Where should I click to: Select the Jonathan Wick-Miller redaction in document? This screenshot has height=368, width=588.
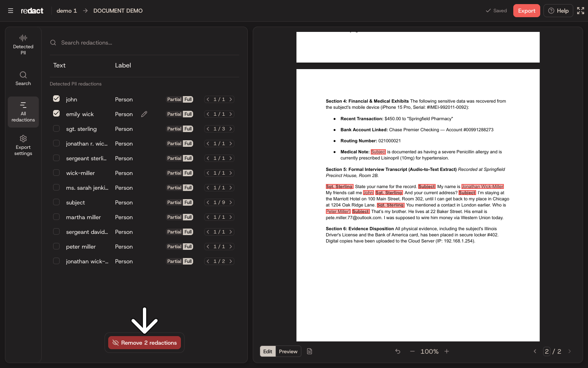pyautogui.click(x=483, y=186)
